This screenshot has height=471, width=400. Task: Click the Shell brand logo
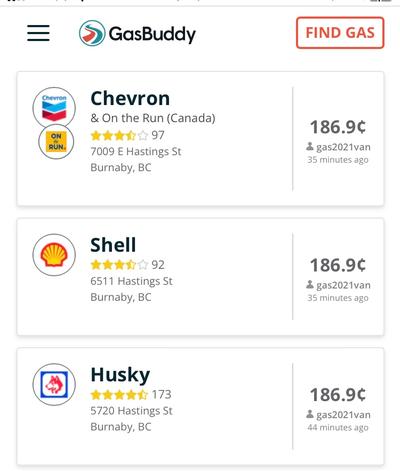(x=54, y=255)
